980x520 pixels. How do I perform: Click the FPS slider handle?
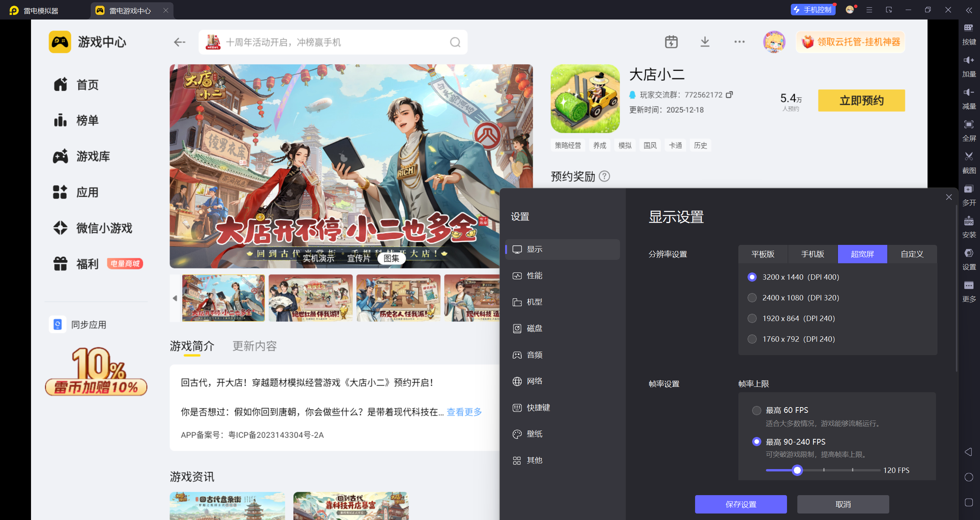(x=797, y=470)
